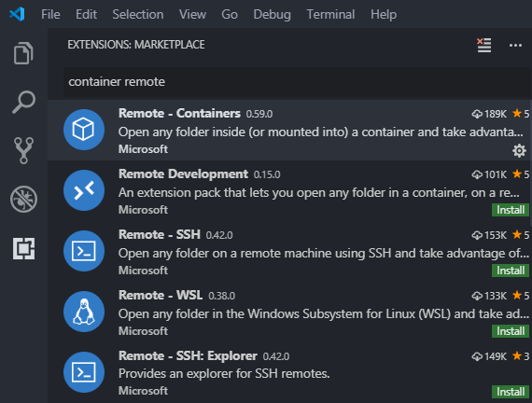Image resolution: width=532 pixels, height=403 pixels.
Task: Click the VS Code logo icon
Action: click(17, 14)
